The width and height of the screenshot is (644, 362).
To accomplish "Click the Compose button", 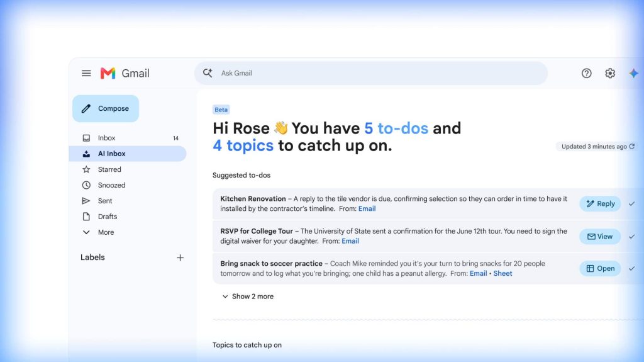I will (106, 108).
